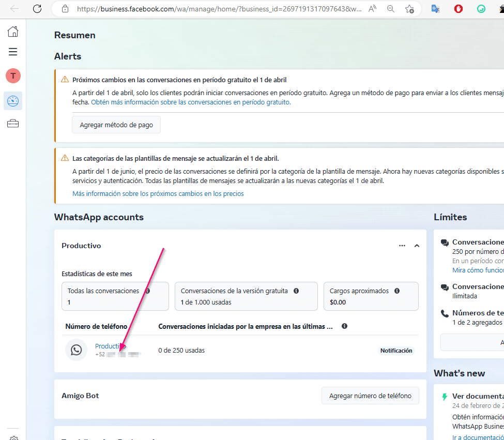Click the zoom out magnifier icon
The image size is (504, 440).
click(391, 9)
